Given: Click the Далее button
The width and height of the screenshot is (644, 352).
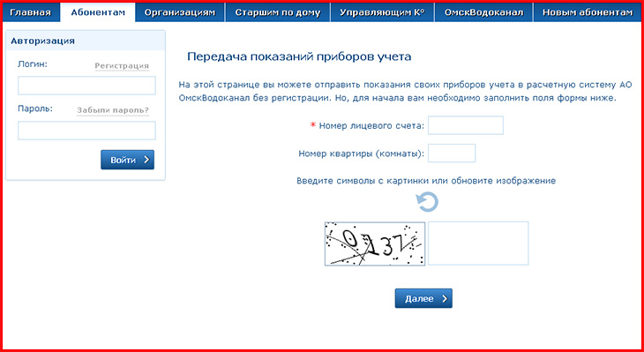Looking at the screenshot, I should point(423,298).
